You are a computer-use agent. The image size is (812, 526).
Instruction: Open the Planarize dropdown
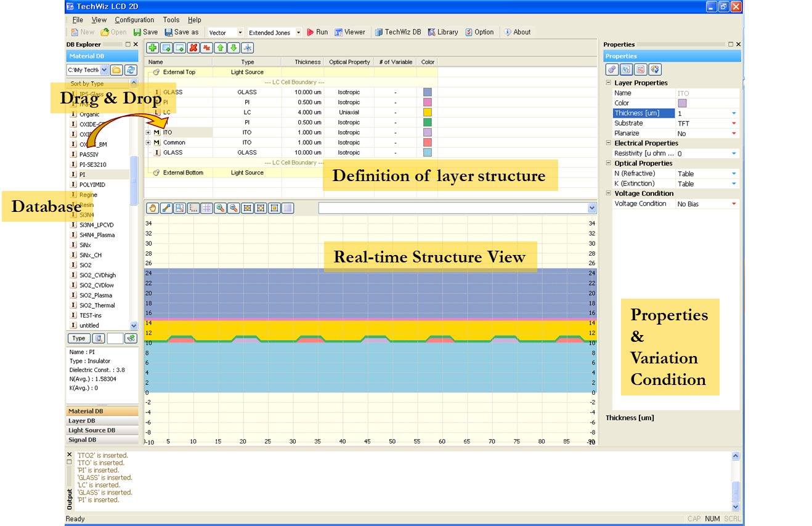click(x=734, y=134)
